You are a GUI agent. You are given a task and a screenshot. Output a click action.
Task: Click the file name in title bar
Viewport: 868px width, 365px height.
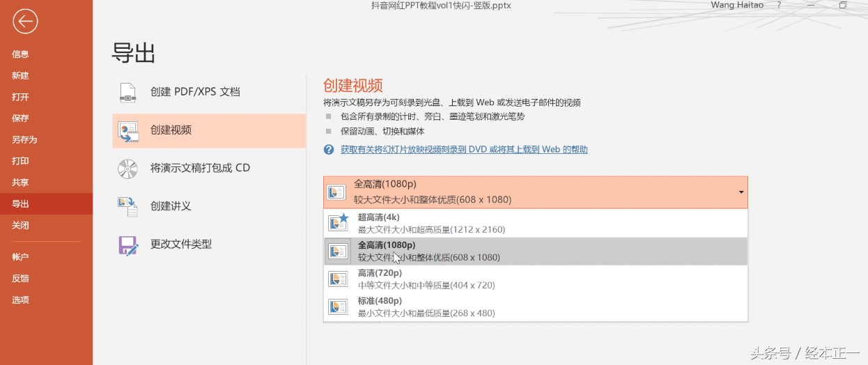(441, 5)
